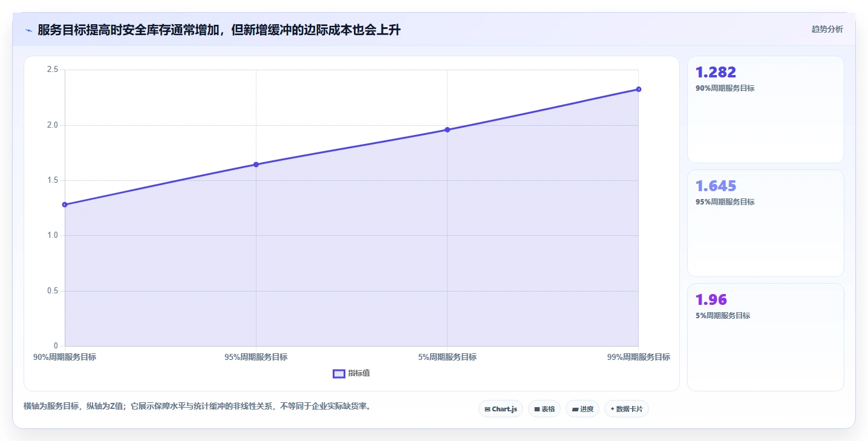
Task: Click the y-axis tick label 2.0
Action: pyautogui.click(x=52, y=125)
